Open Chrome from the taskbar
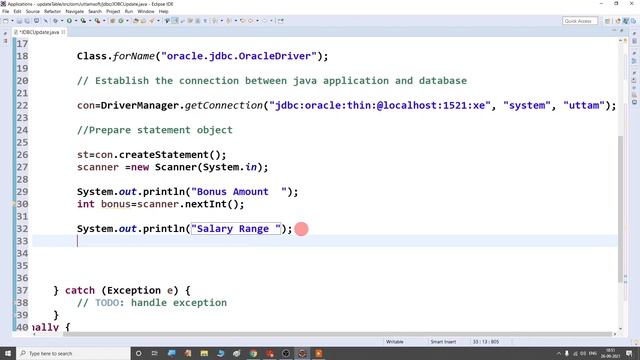This screenshot has height=360, width=640. 253,353
